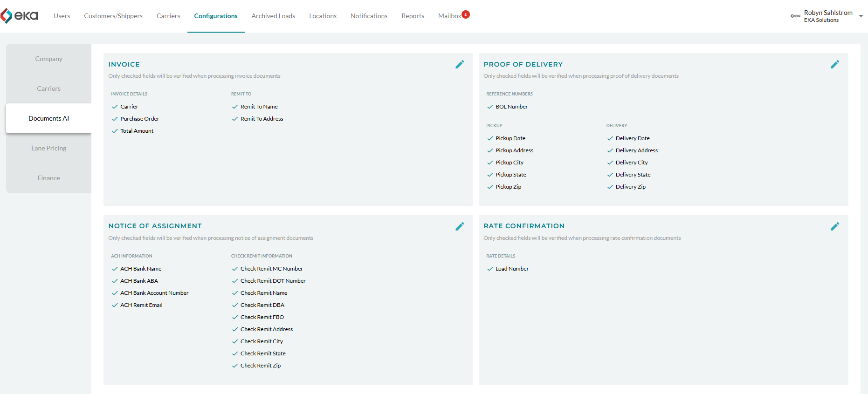Click the Pickup Date checked field
The width and height of the screenshot is (868, 394).
(x=506, y=138)
